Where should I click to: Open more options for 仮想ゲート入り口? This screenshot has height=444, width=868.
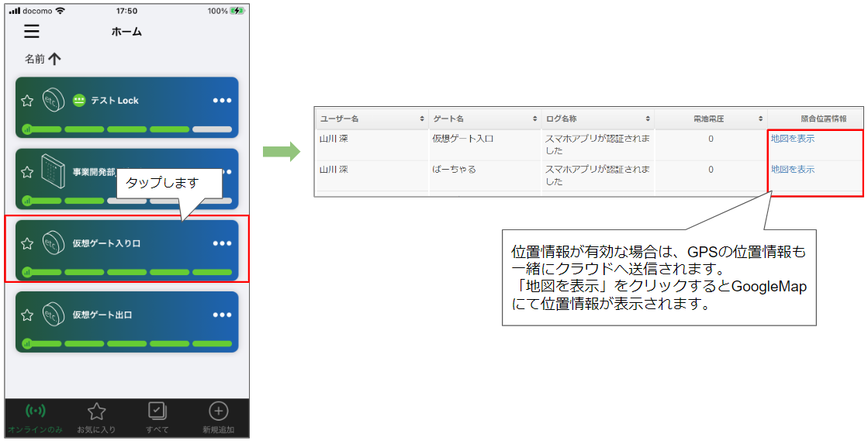[222, 243]
